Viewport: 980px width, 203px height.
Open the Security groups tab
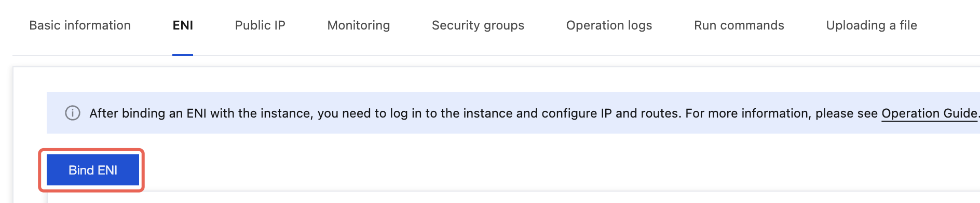tap(478, 25)
